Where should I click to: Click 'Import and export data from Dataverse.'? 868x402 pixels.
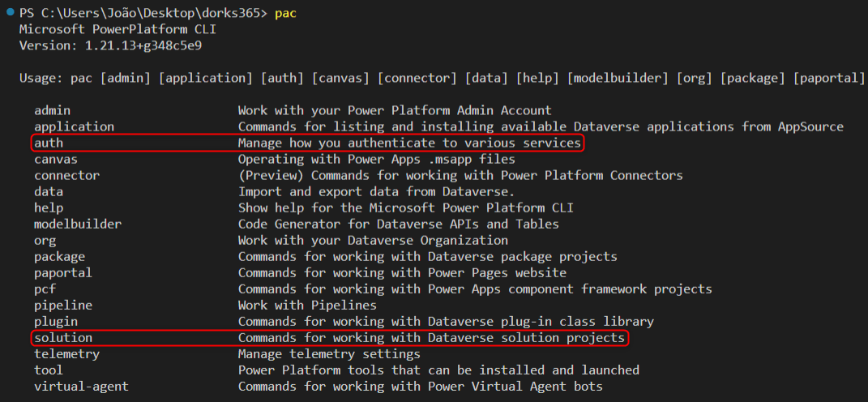point(376,191)
